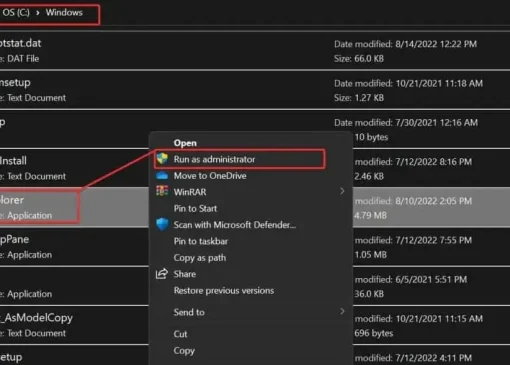Select the Application row ending in lorer
The image size is (510, 365).
(74, 207)
